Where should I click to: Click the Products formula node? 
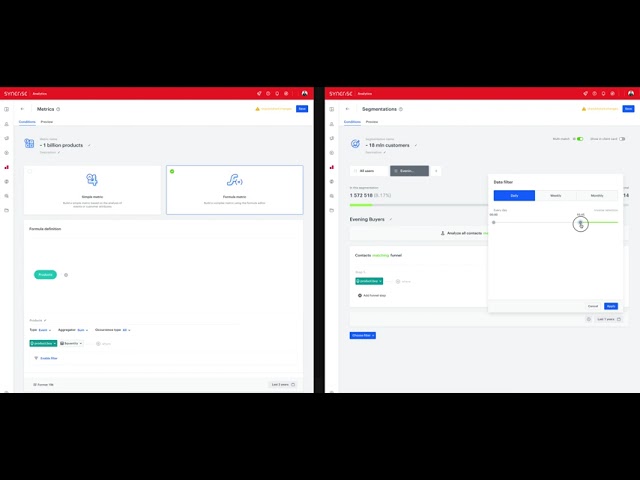[45, 275]
